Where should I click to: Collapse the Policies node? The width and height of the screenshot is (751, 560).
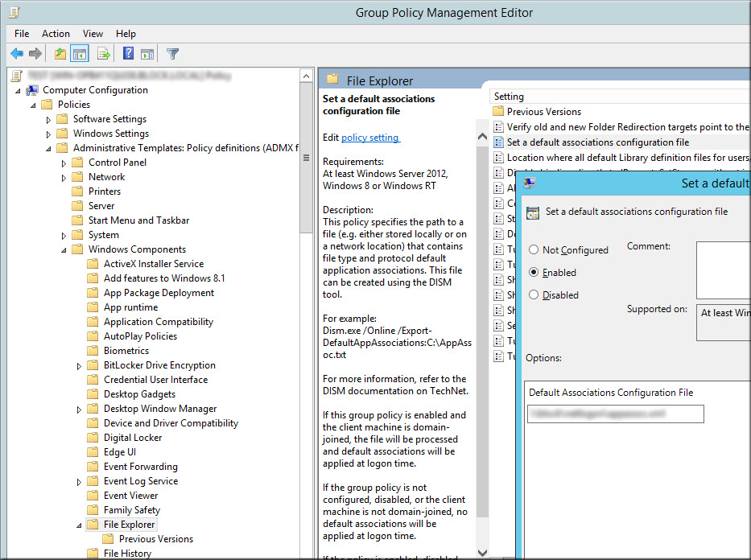tap(33, 105)
